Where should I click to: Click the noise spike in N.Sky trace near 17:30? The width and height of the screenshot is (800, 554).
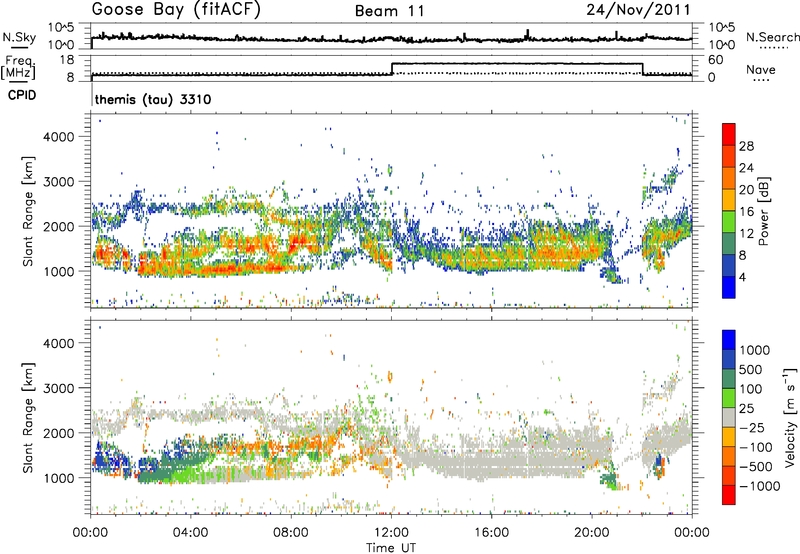(x=528, y=34)
